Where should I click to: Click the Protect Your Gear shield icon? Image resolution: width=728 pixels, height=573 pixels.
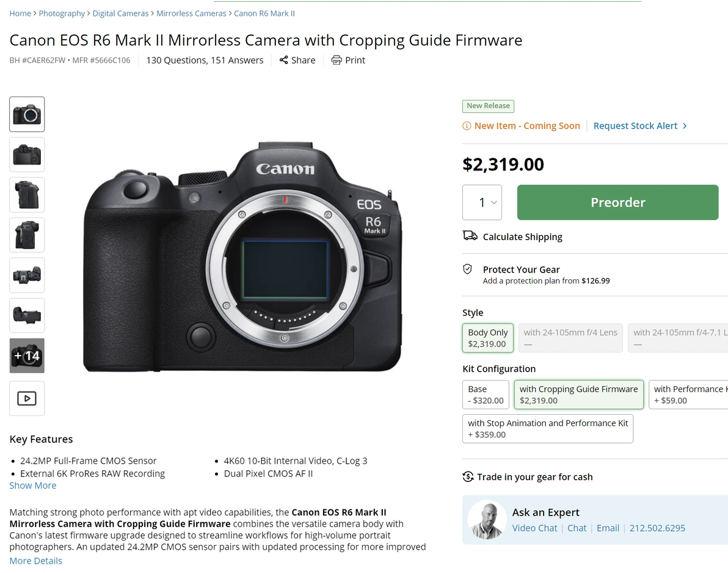pyautogui.click(x=468, y=269)
